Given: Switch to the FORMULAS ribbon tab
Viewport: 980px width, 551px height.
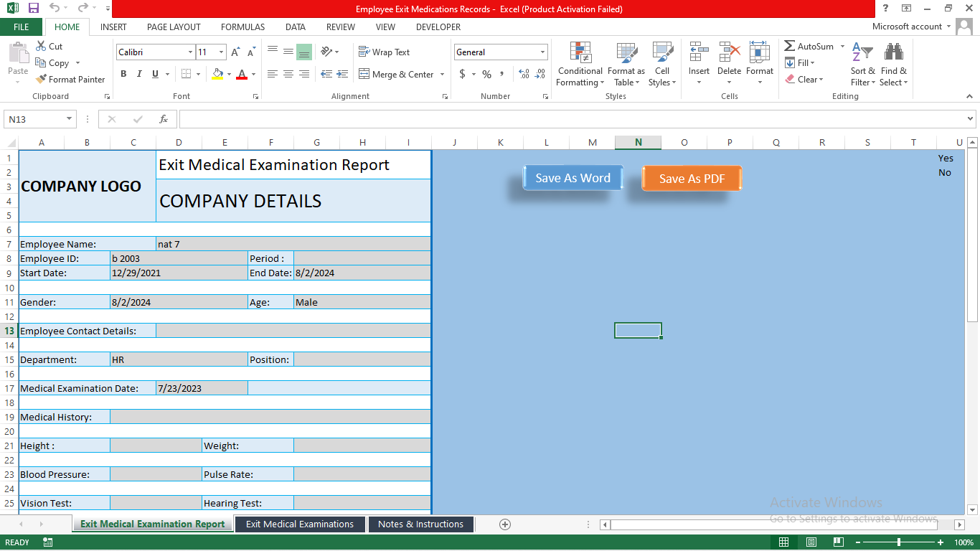Looking at the screenshot, I should click(x=242, y=27).
